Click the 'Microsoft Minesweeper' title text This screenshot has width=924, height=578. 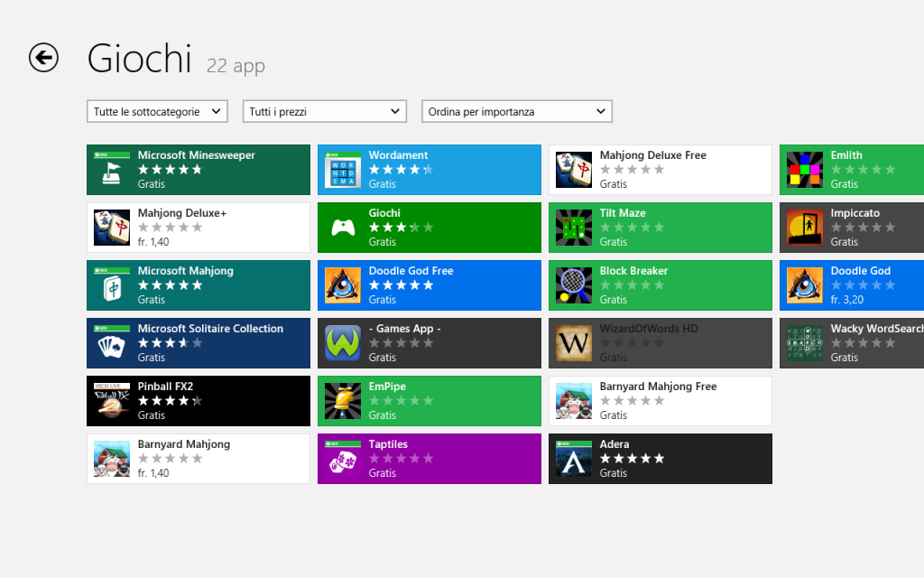click(x=196, y=155)
